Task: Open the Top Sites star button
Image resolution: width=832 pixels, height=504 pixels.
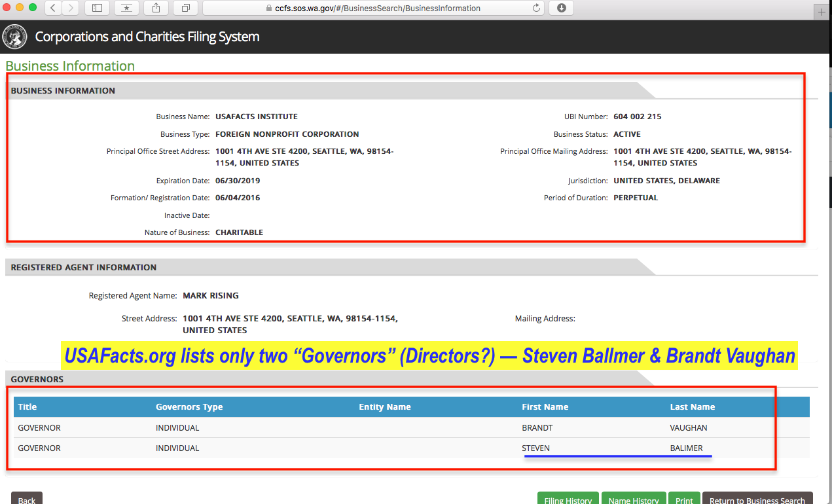Action: (126, 8)
